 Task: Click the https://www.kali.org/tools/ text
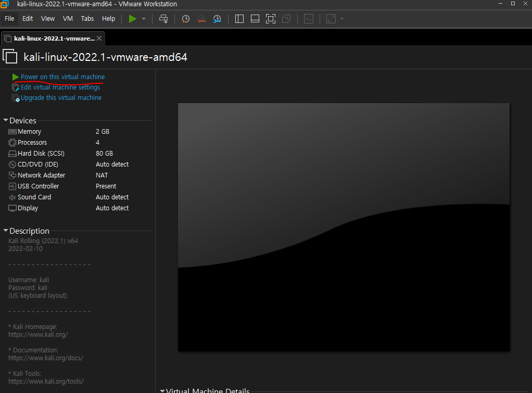coord(46,382)
